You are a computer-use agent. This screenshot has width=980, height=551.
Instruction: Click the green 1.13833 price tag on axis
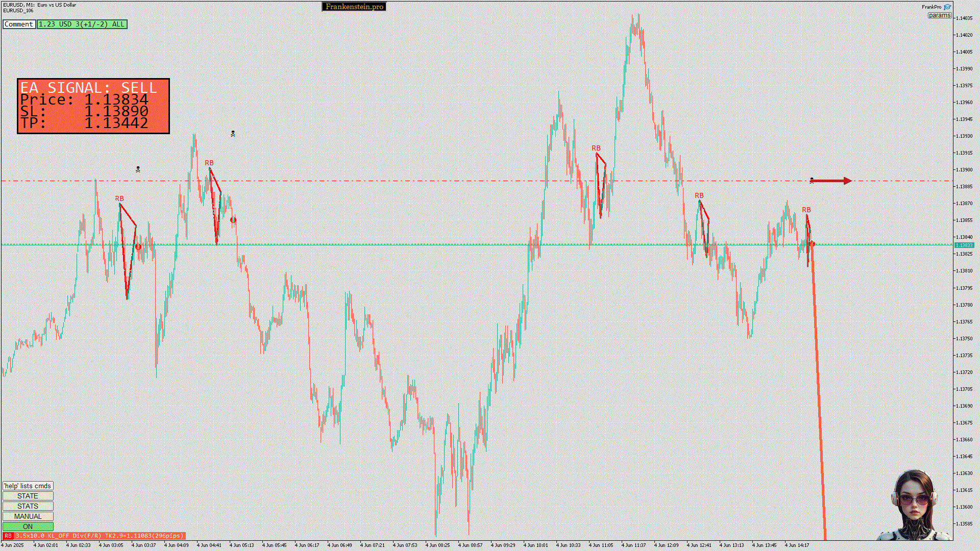click(x=964, y=245)
